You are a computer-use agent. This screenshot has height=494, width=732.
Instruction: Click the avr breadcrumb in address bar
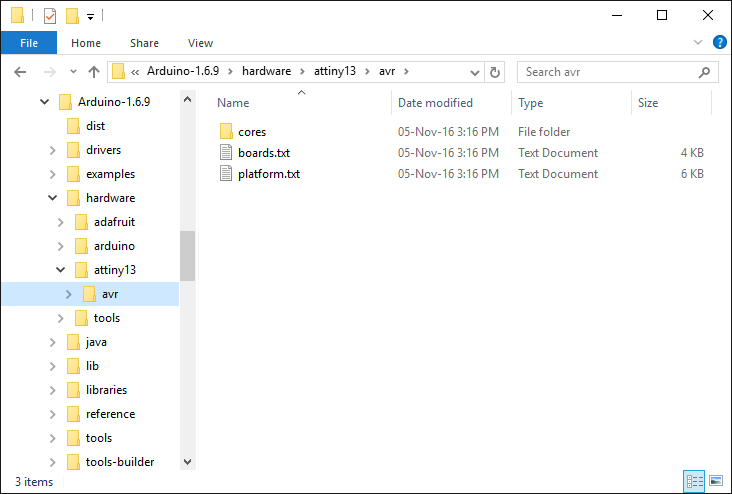tap(387, 71)
